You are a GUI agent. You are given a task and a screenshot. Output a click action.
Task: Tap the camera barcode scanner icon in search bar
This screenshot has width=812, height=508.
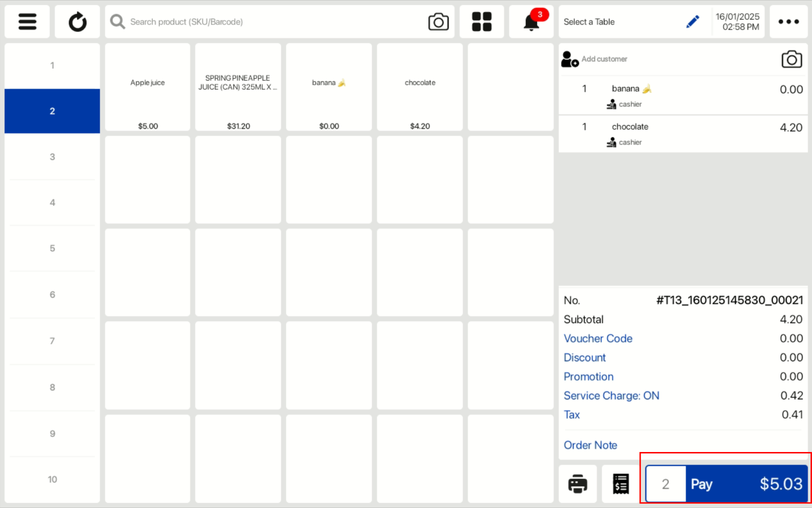point(438,22)
